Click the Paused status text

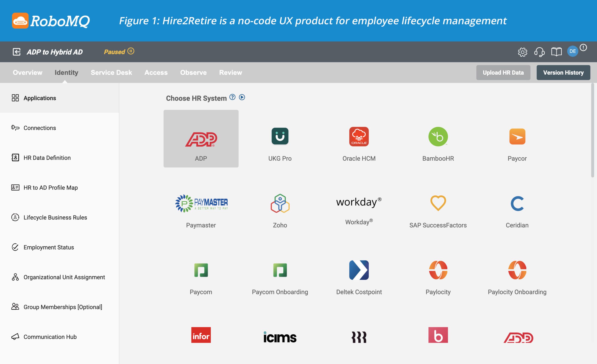tap(114, 52)
